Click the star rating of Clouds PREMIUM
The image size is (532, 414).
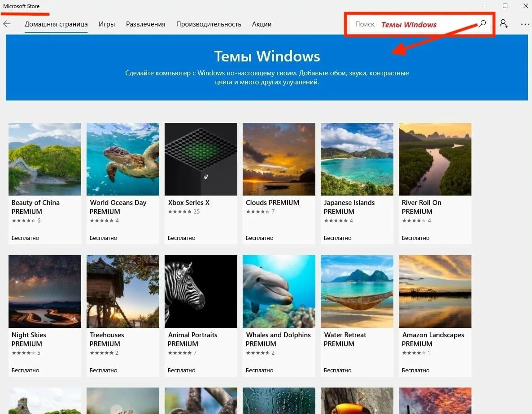pyautogui.click(x=257, y=212)
